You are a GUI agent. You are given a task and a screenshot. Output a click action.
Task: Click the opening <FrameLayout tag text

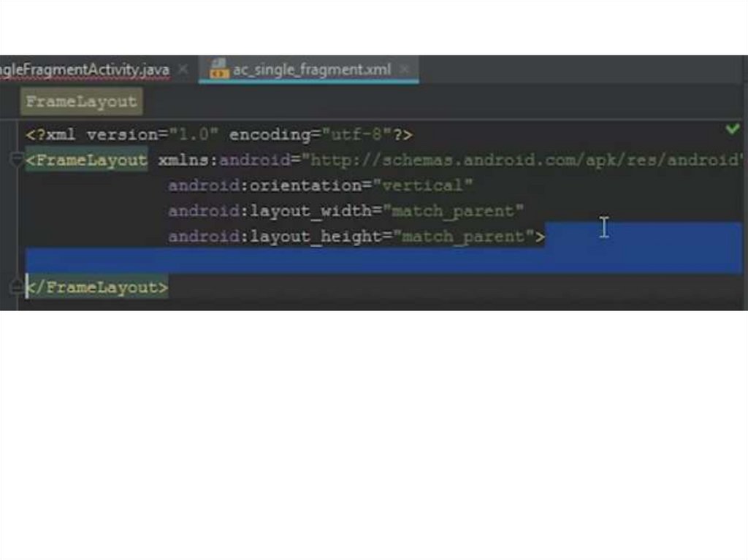point(86,161)
